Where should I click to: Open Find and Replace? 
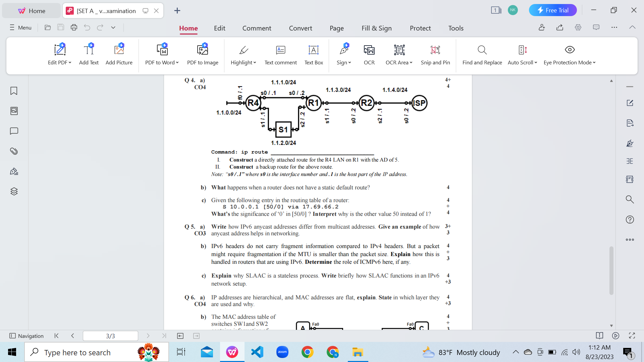pos(482,54)
